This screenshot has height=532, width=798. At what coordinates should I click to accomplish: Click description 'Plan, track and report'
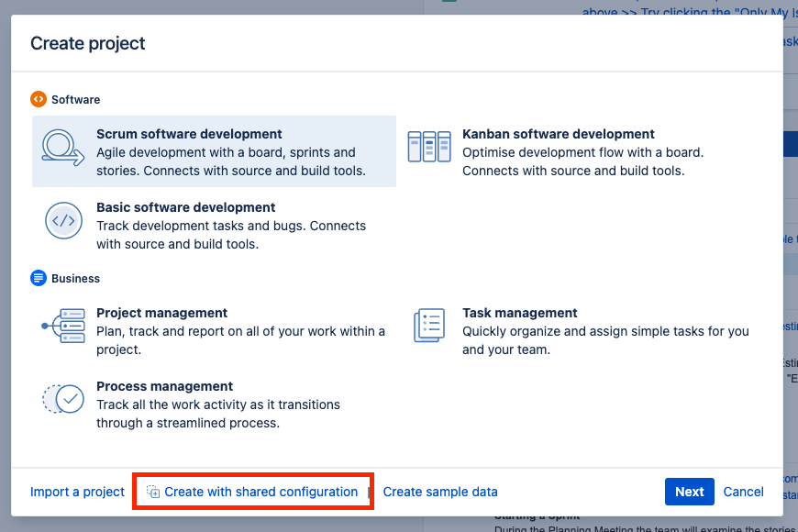point(240,340)
